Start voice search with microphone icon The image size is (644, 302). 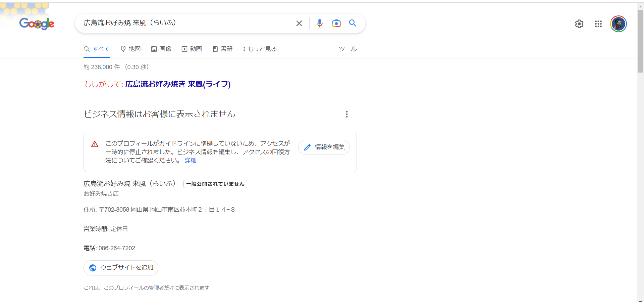click(320, 23)
